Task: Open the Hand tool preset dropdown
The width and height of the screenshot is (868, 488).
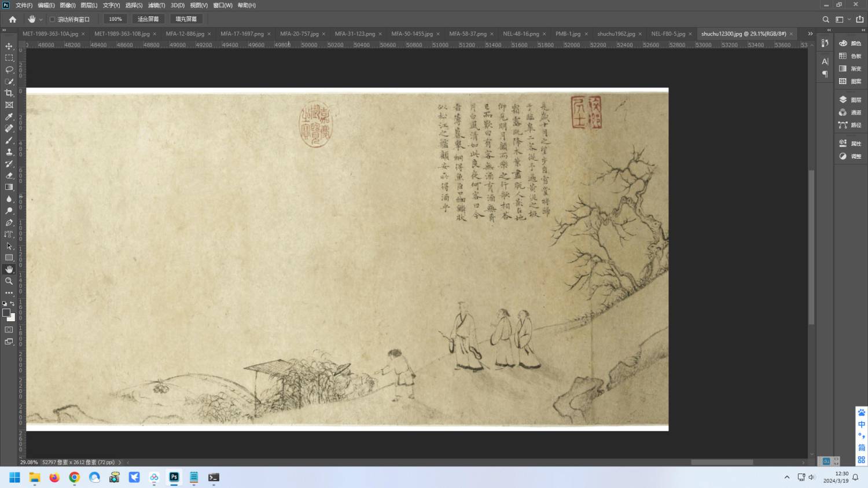Action: (41, 19)
